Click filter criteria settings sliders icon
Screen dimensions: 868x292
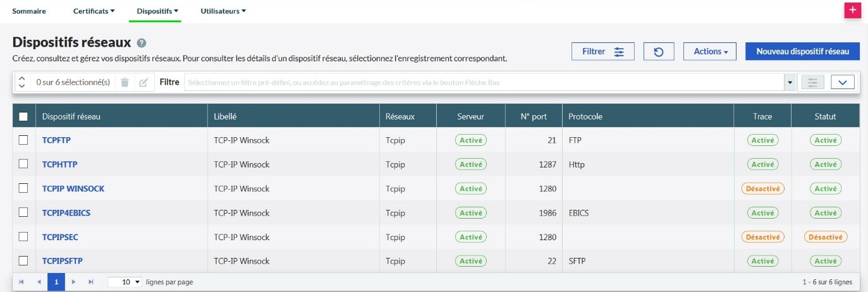(812, 82)
